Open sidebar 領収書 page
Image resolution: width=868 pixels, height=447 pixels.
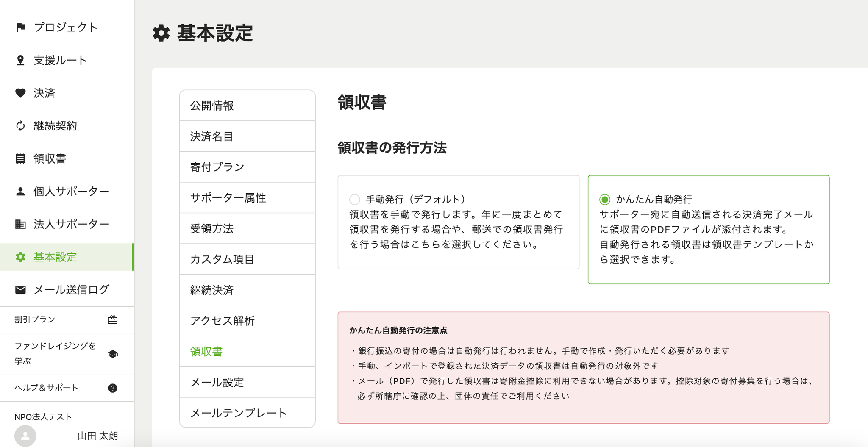click(x=67, y=158)
